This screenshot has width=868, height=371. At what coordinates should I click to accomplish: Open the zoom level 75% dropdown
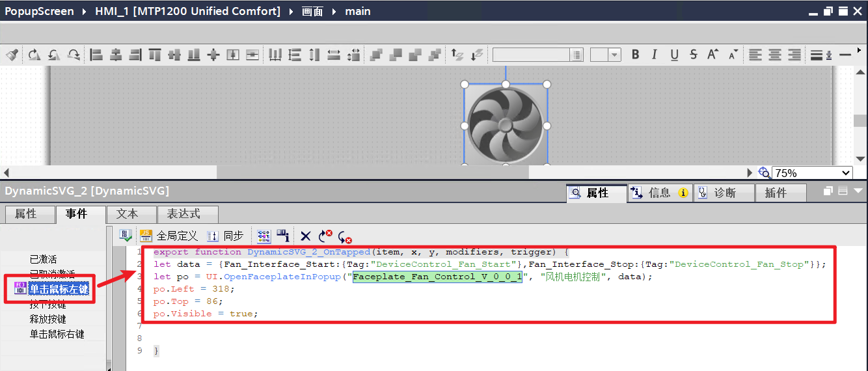click(x=845, y=173)
